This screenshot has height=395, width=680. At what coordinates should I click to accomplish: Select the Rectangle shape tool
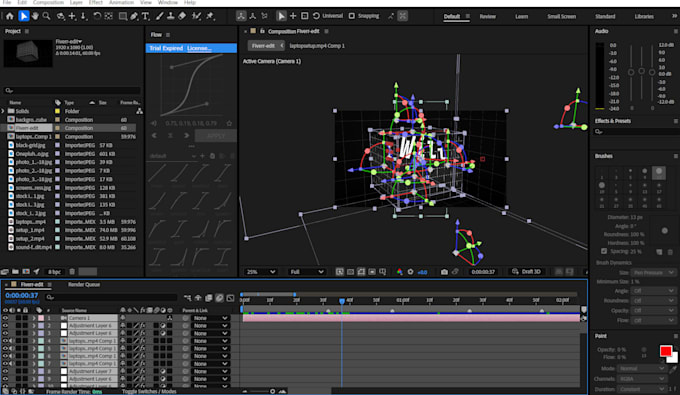[123, 16]
